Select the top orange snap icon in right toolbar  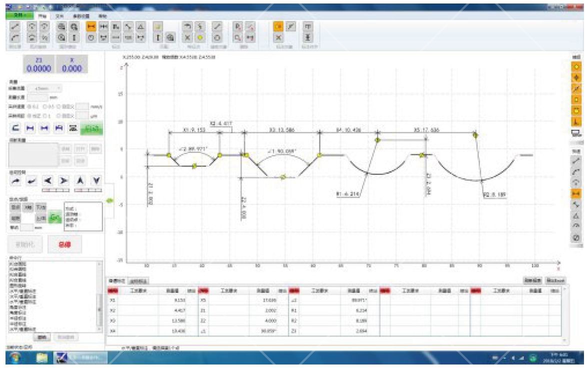[x=576, y=66]
